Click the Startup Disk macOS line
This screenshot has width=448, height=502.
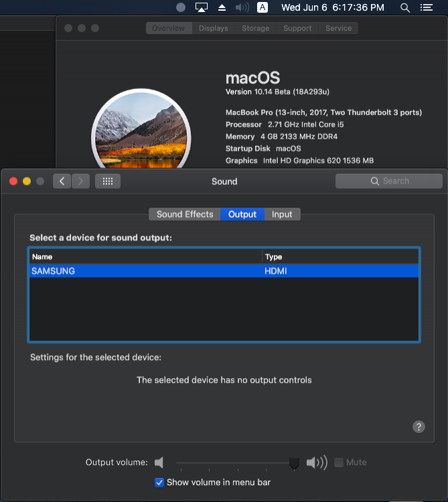(x=263, y=149)
